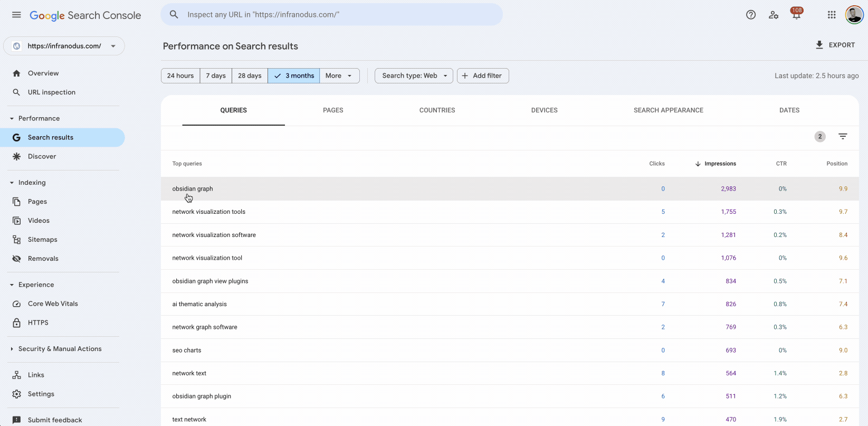Switch to the Devices tab

(x=545, y=110)
